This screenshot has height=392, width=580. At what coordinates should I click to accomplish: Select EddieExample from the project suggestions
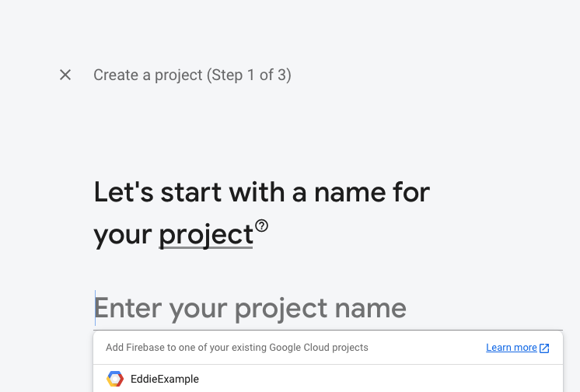pos(165,380)
